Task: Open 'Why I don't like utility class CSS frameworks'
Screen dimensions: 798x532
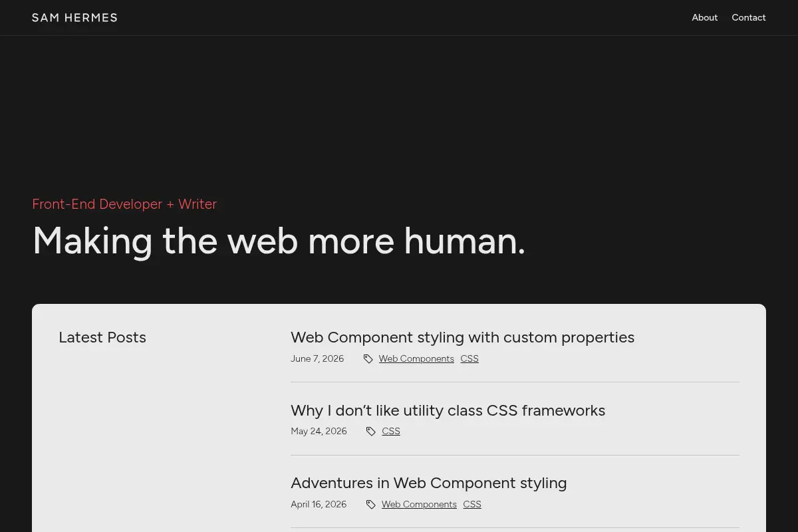Action: (448, 410)
